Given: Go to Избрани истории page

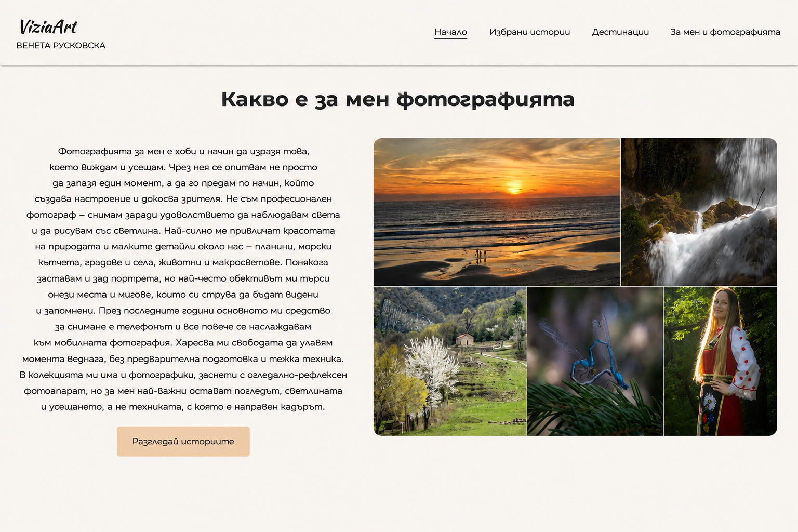Looking at the screenshot, I should (529, 32).
